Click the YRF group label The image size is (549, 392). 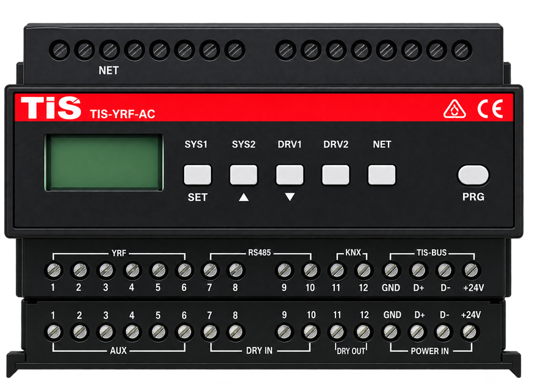(119, 253)
